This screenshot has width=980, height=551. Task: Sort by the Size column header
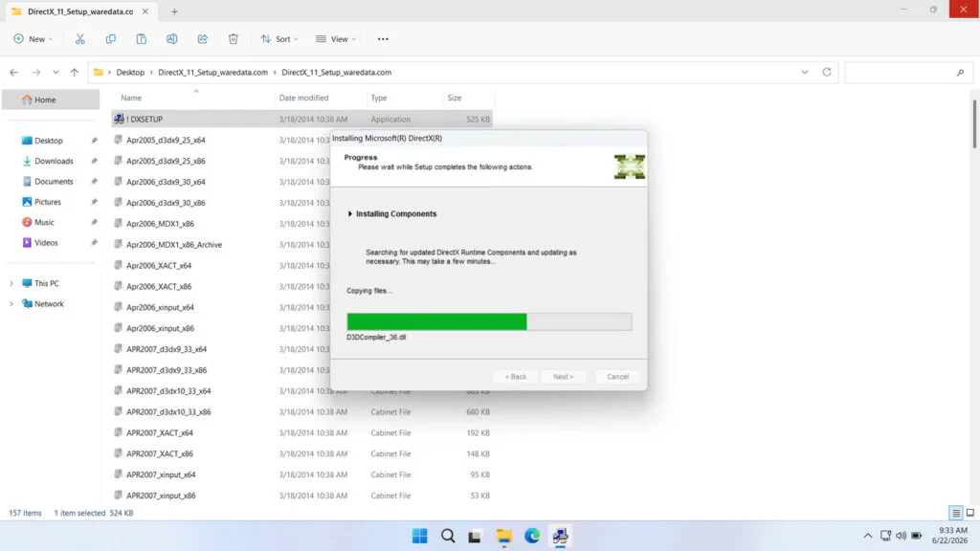click(455, 99)
